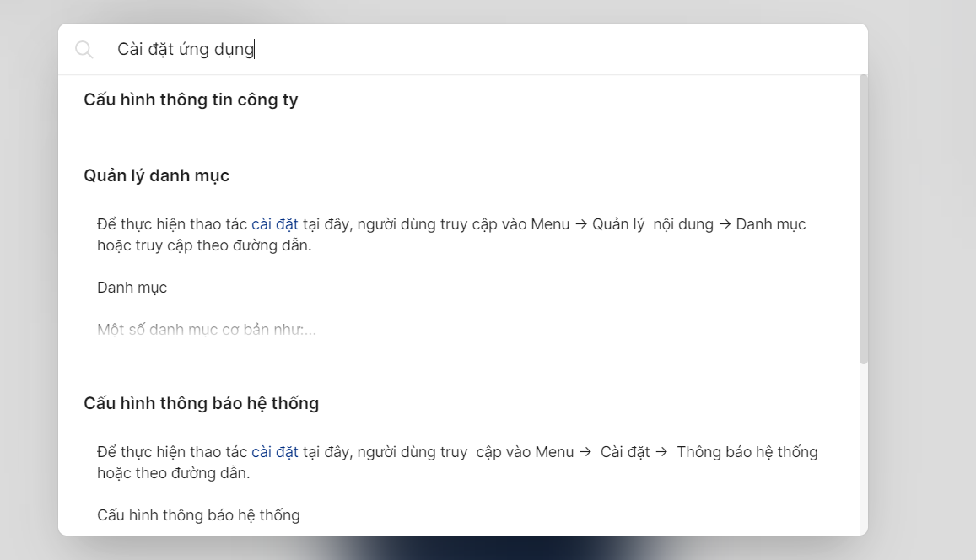976x560 pixels.
Task: Click the magnifying glass search icon
Action: (x=84, y=50)
